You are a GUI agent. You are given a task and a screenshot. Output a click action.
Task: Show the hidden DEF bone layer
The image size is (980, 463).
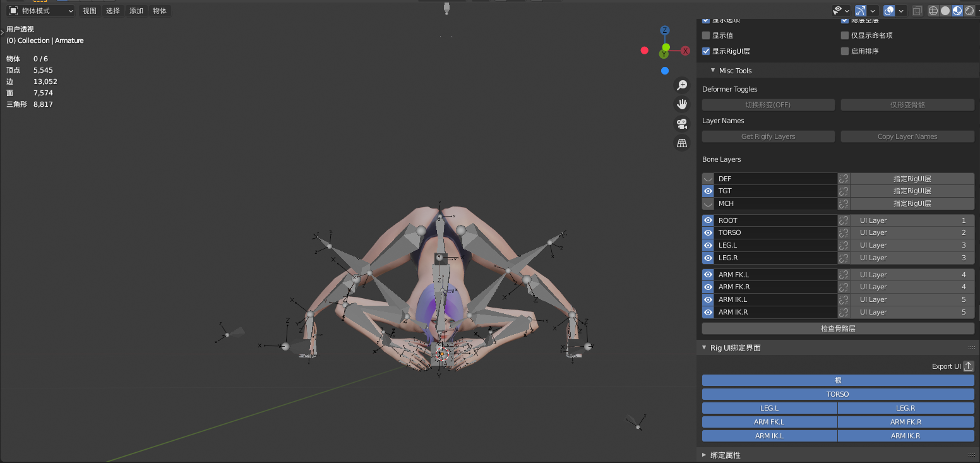(708, 179)
